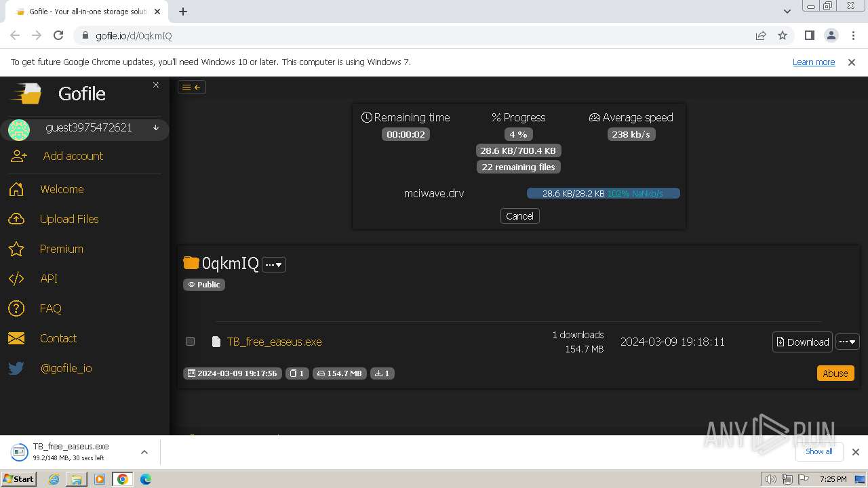The width and height of the screenshot is (868, 488).
Task: Click the guest3975472621 avatar icon
Action: (19, 129)
